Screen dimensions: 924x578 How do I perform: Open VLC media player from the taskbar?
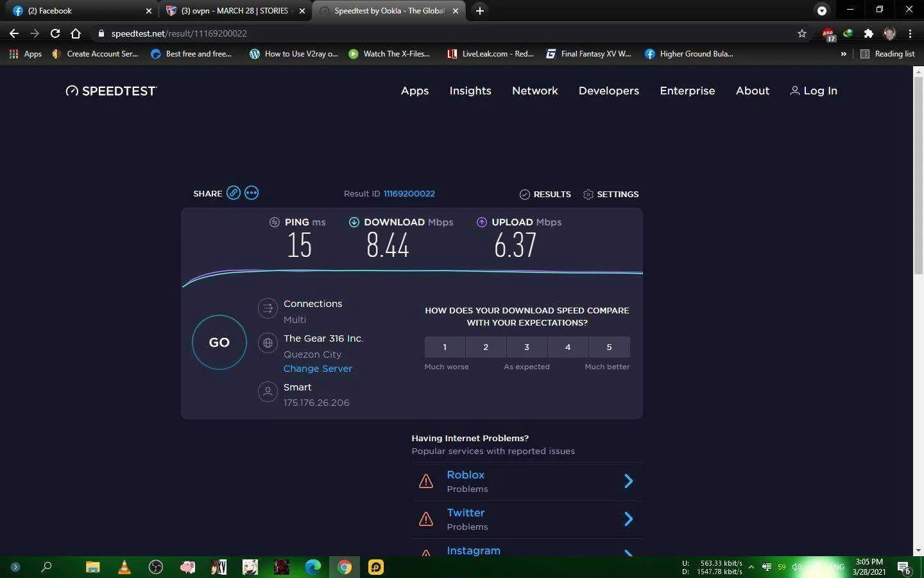pos(124,567)
